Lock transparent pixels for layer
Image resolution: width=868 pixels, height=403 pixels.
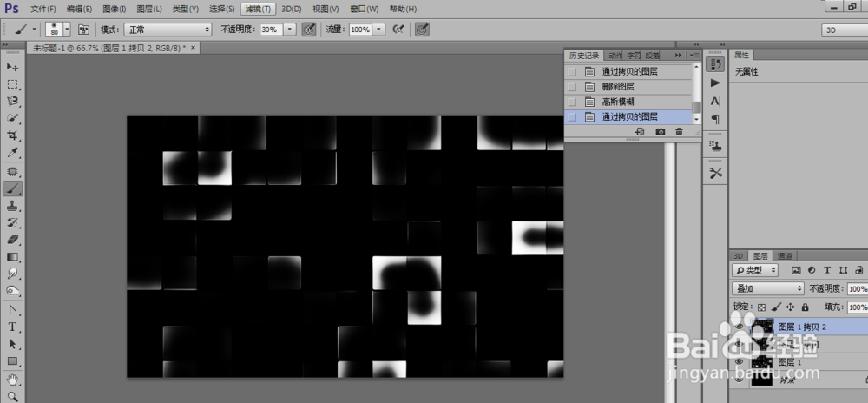tap(762, 307)
